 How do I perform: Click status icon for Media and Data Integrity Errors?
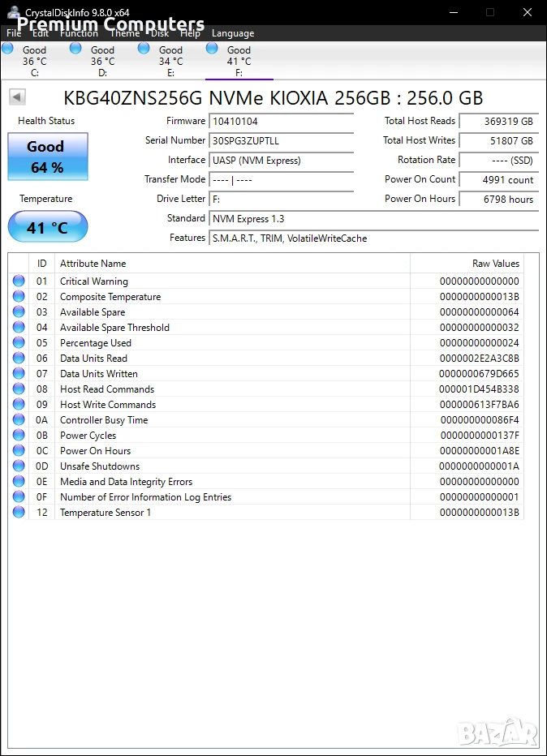(x=19, y=481)
